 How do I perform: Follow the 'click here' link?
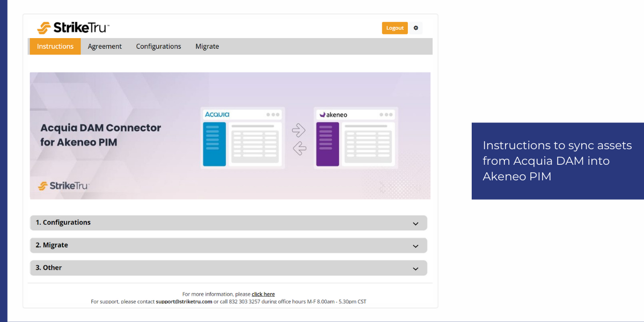263,294
